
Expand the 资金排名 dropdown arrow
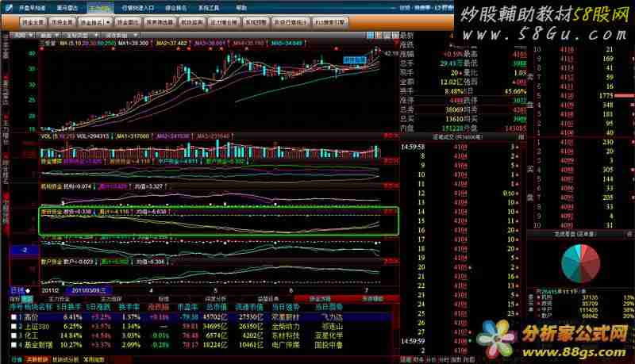click(x=108, y=22)
